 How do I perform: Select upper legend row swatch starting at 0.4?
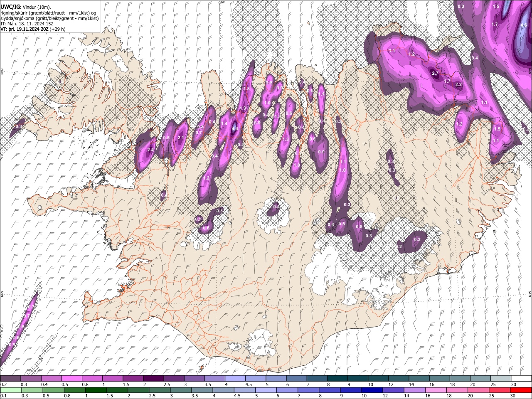51,378
